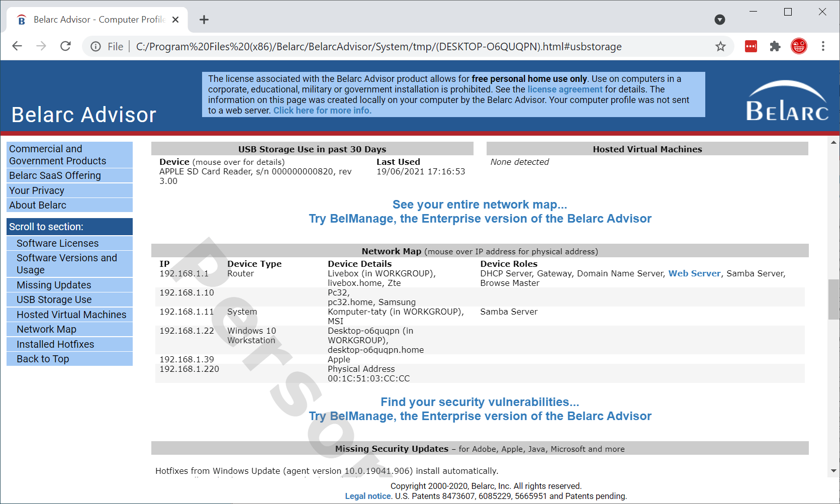The width and height of the screenshot is (840, 504).
Task: Reload the Belarc Advisor page
Action: pyautogui.click(x=65, y=46)
